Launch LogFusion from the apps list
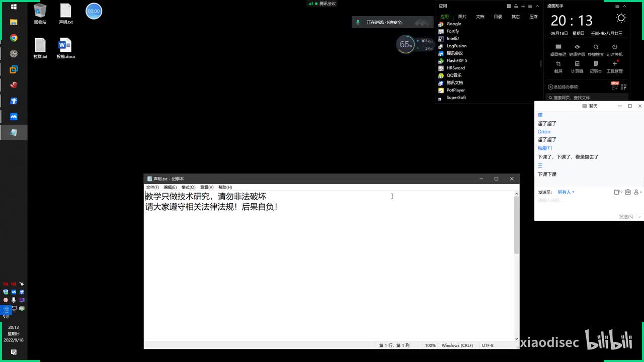This screenshot has width=644, height=362. click(452, 46)
